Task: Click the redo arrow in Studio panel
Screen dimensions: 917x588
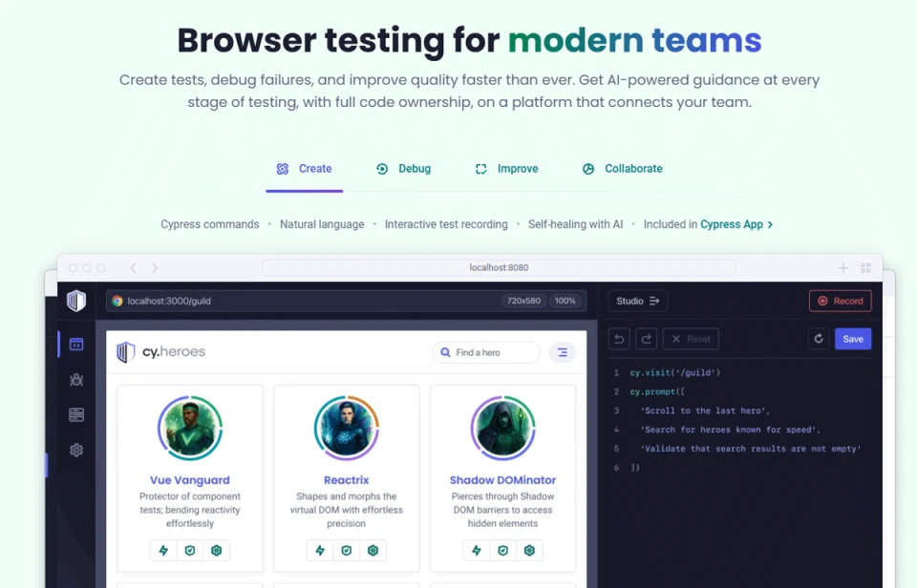Action: pyautogui.click(x=645, y=339)
